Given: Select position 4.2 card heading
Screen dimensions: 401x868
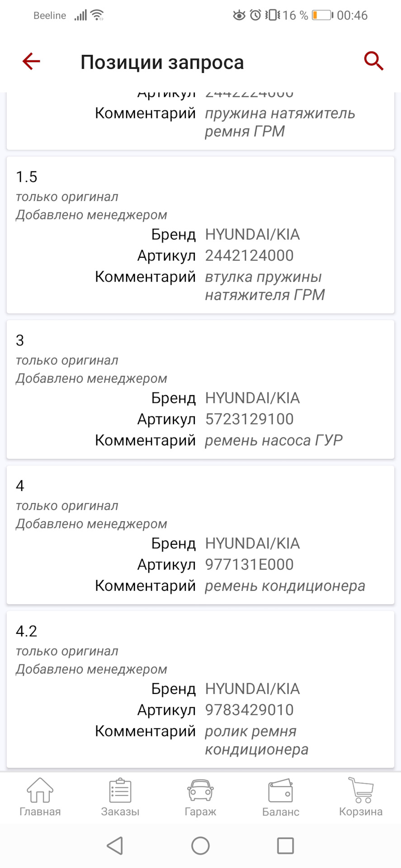Looking at the screenshot, I should (x=27, y=631).
